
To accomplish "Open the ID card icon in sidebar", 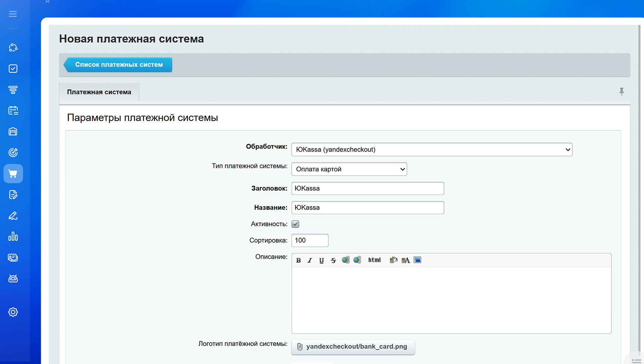I will (13, 257).
